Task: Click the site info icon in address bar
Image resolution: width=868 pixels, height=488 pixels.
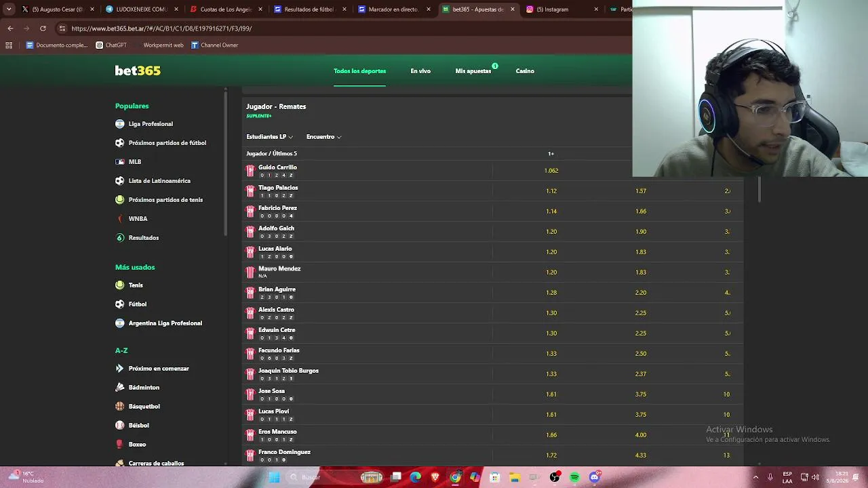Action: [x=62, y=28]
